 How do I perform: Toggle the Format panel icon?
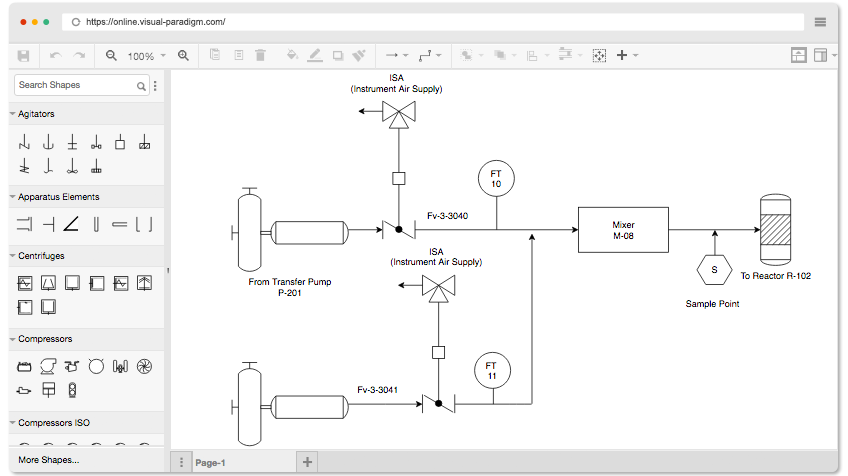(x=820, y=55)
